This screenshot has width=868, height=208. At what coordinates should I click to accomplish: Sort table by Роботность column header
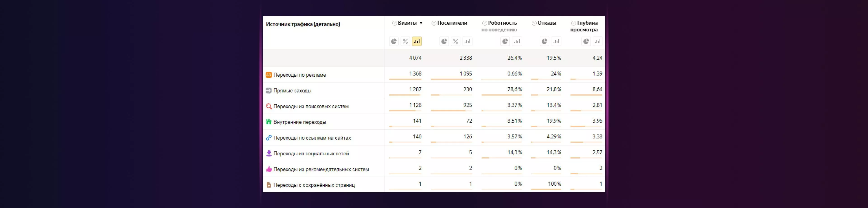(502, 23)
